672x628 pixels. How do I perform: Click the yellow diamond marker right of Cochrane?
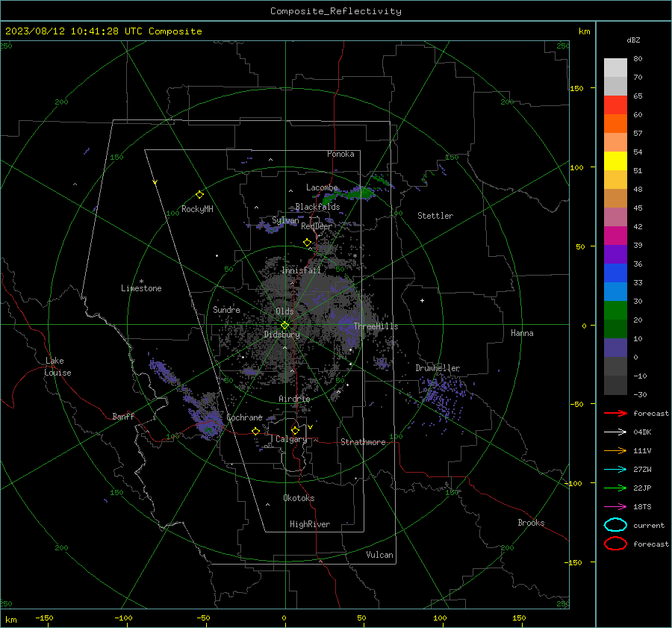tap(256, 431)
